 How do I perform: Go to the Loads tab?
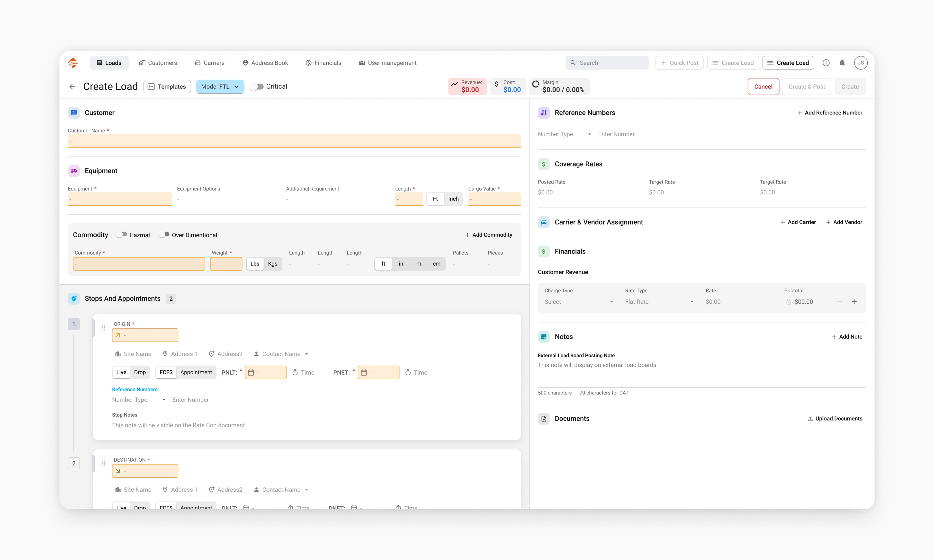coord(109,63)
